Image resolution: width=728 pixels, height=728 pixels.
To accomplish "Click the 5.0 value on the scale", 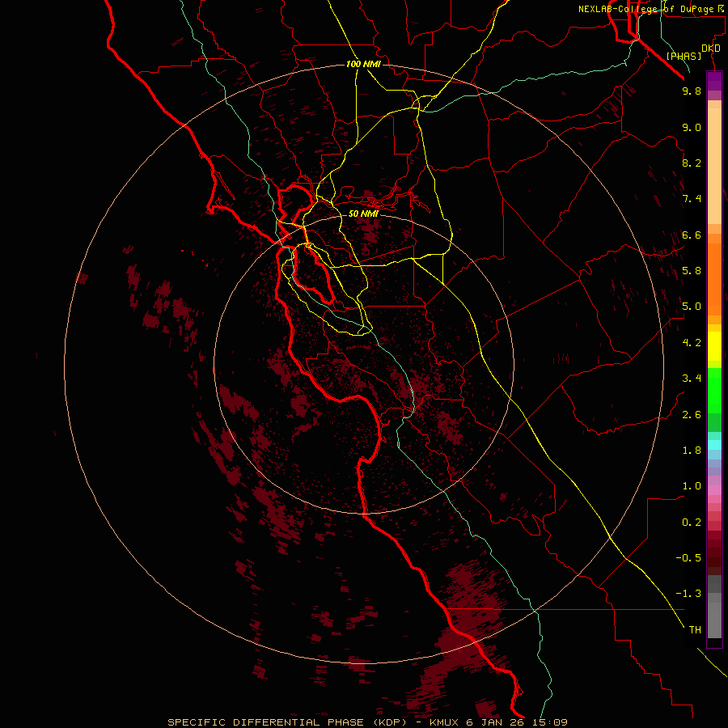I will coord(692,307).
